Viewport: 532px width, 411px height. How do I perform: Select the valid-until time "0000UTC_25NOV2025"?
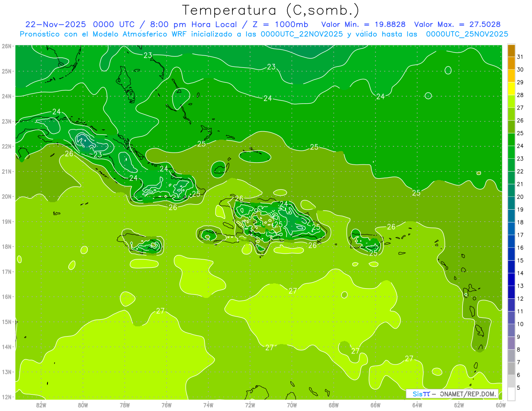[467, 34]
